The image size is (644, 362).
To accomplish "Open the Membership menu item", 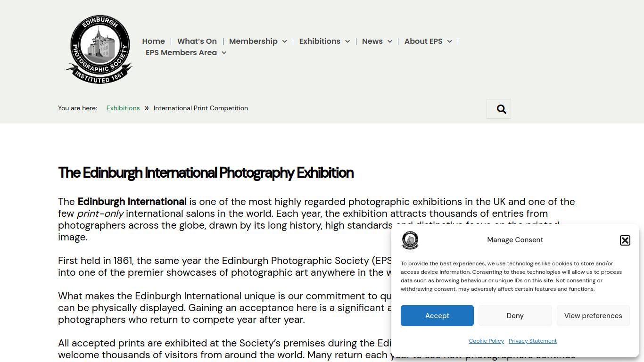I will (x=253, y=41).
